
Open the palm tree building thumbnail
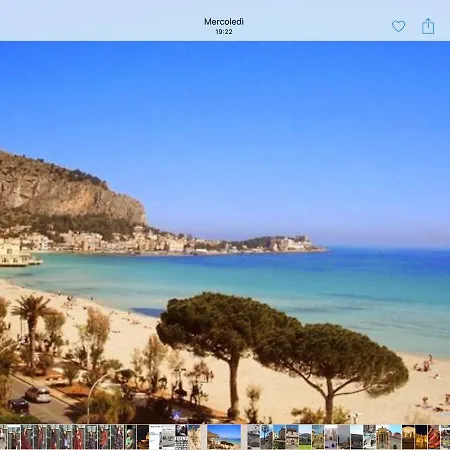tap(266, 437)
